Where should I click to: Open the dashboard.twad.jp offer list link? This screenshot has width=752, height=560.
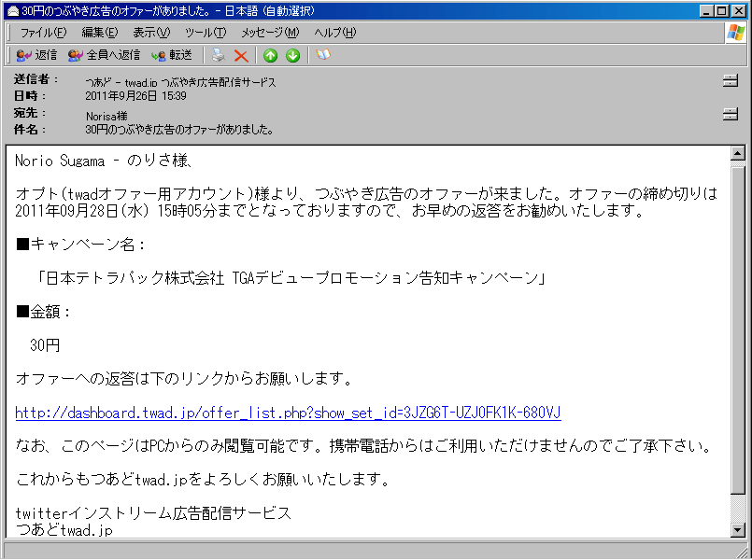[x=288, y=413]
